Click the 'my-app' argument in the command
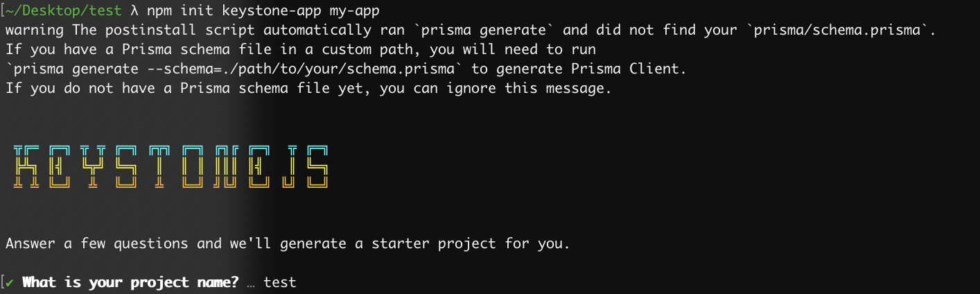The width and height of the screenshot is (980, 294). point(353,10)
